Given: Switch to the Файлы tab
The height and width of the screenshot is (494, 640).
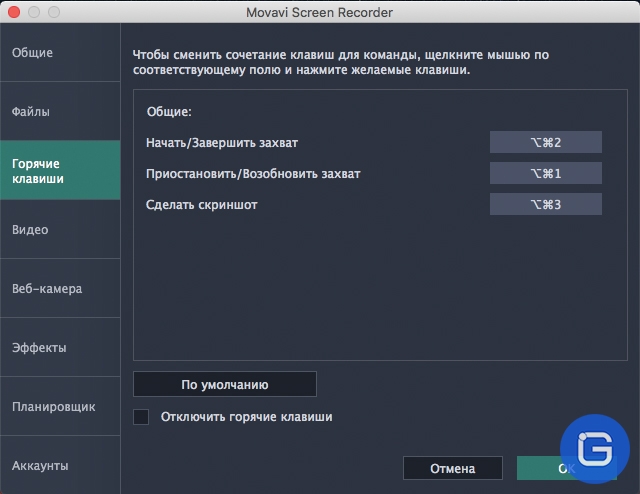Looking at the screenshot, I should (60, 111).
